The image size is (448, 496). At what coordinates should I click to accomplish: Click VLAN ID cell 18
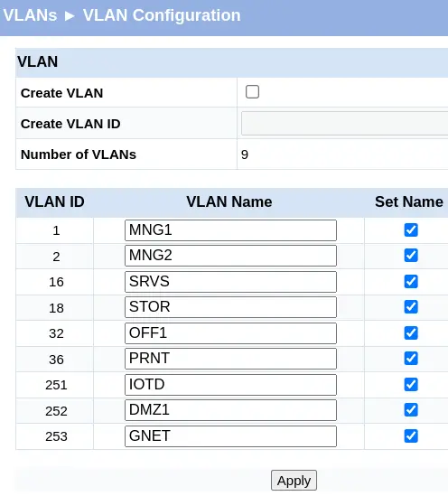[56, 308]
